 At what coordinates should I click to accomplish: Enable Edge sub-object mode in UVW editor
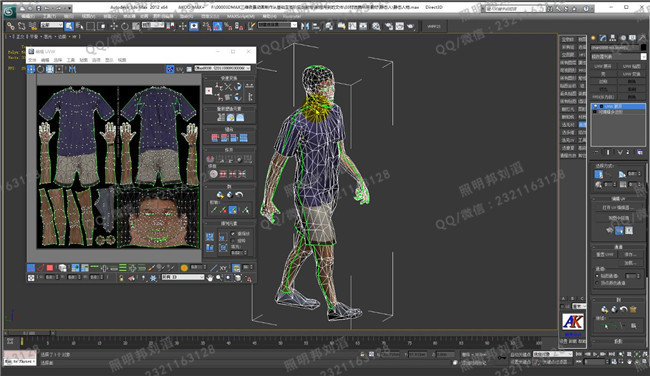point(41,268)
